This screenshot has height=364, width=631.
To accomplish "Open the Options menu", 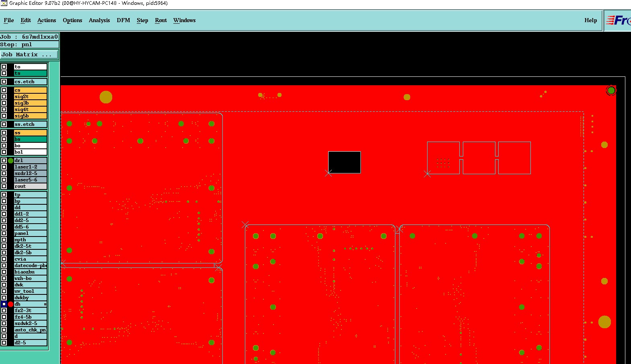I will [x=72, y=20].
